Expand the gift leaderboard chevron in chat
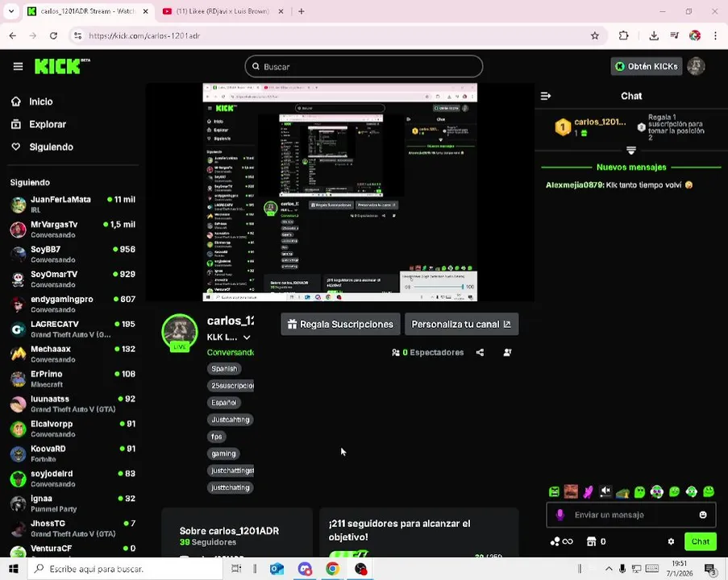 (631, 151)
